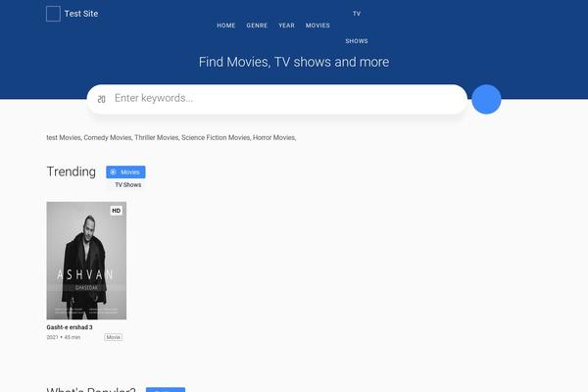This screenshot has width=588, height=392.
Task: Switch trending to TV Shows
Action: click(x=127, y=184)
